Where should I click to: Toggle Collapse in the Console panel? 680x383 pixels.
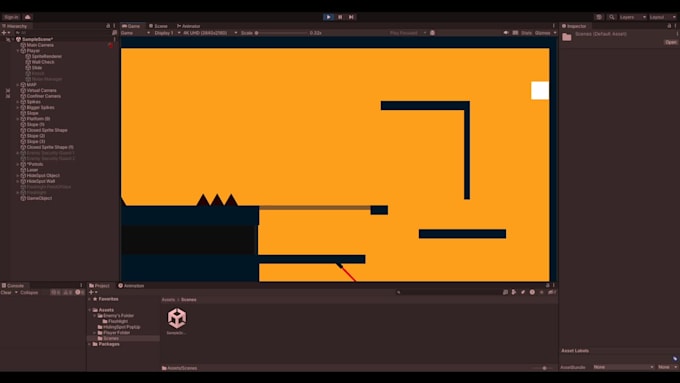(29, 292)
